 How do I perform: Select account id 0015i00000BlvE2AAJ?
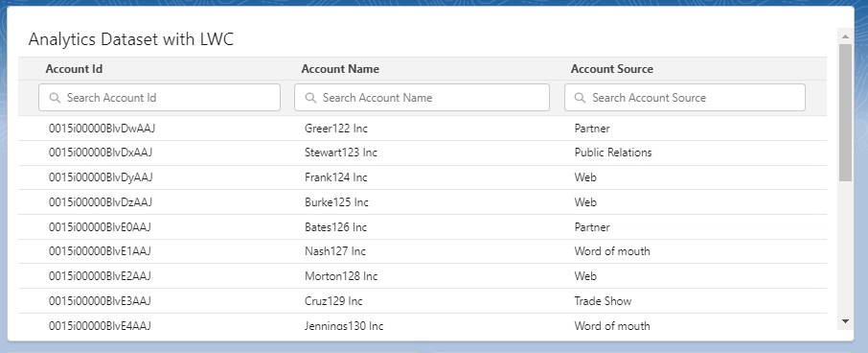(100, 276)
